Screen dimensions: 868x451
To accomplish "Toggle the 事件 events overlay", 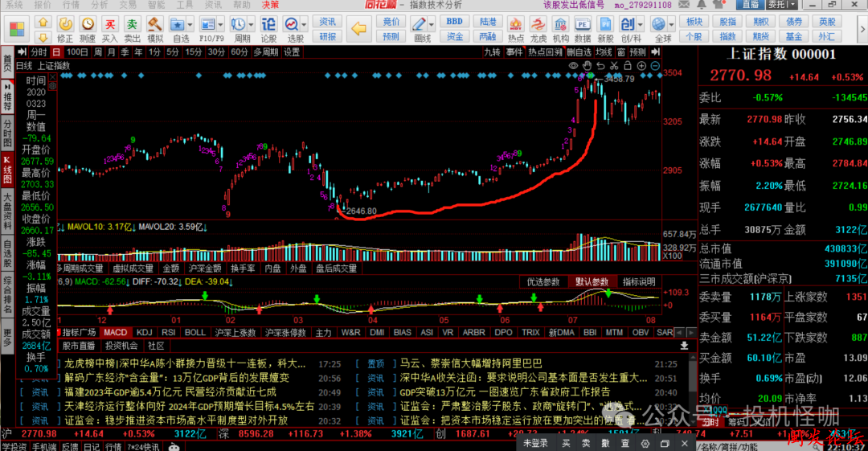I will click(514, 52).
